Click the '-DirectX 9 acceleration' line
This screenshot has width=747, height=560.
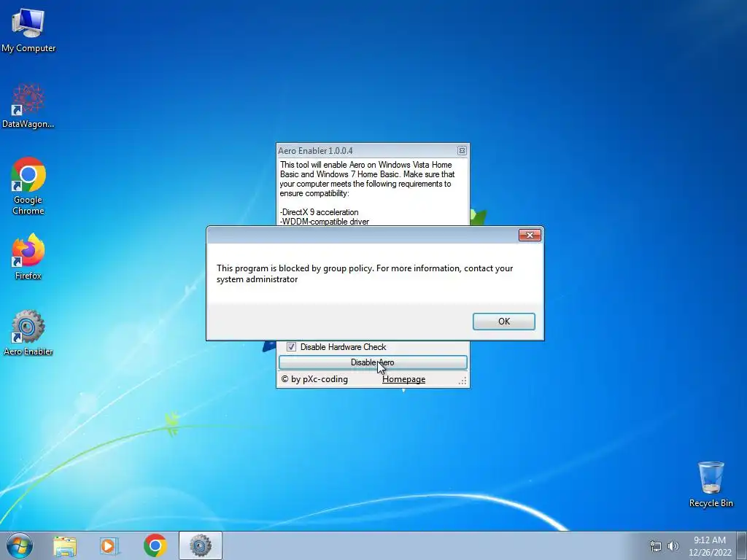[320, 212]
